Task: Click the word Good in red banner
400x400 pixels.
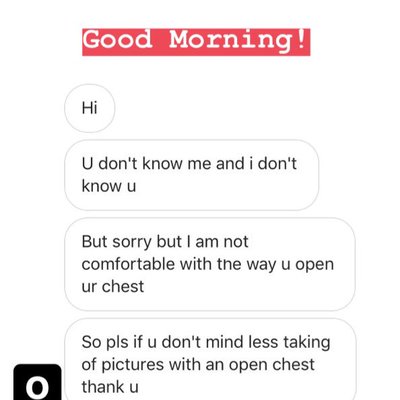Action: [117, 39]
